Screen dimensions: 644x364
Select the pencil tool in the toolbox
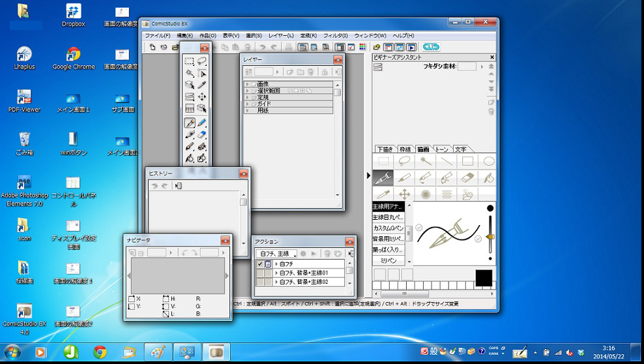(x=202, y=123)
